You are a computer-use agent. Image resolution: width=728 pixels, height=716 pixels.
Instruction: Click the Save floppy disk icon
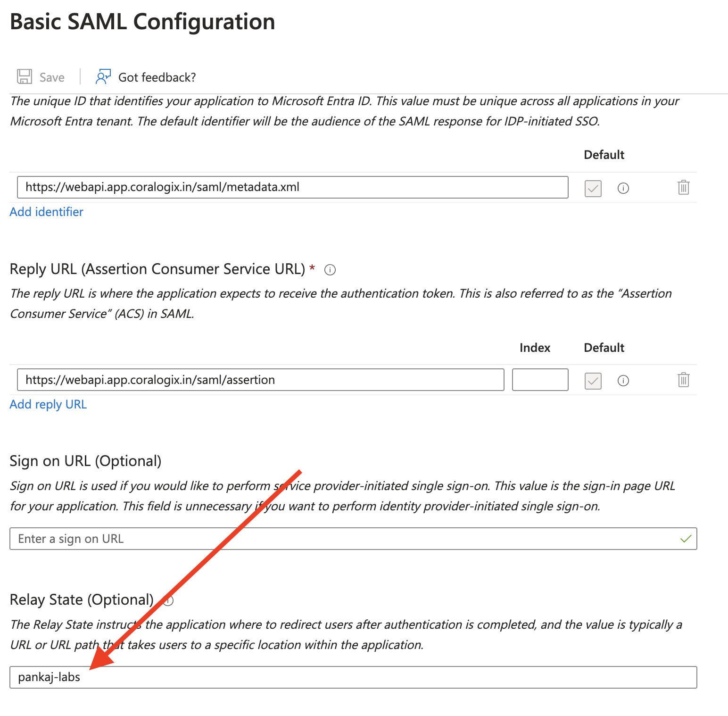coord(25,76)
